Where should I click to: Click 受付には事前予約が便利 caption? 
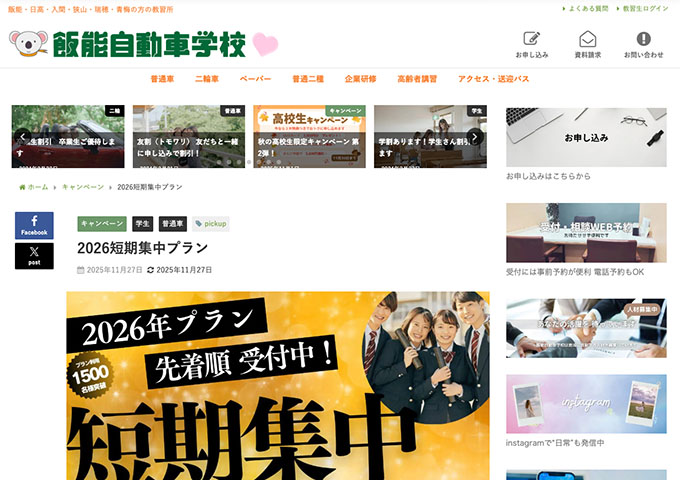575,272
